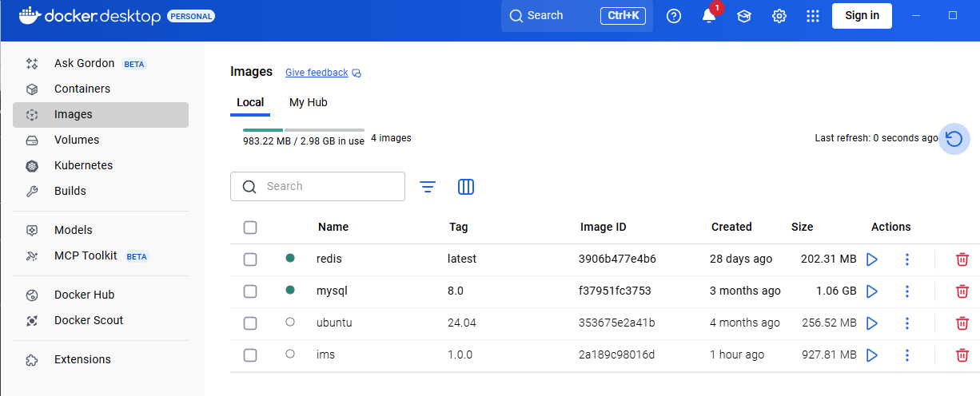Viewport: 980px width, 396px height.
Task: Delete the ims image
Action: click(962, 355)
